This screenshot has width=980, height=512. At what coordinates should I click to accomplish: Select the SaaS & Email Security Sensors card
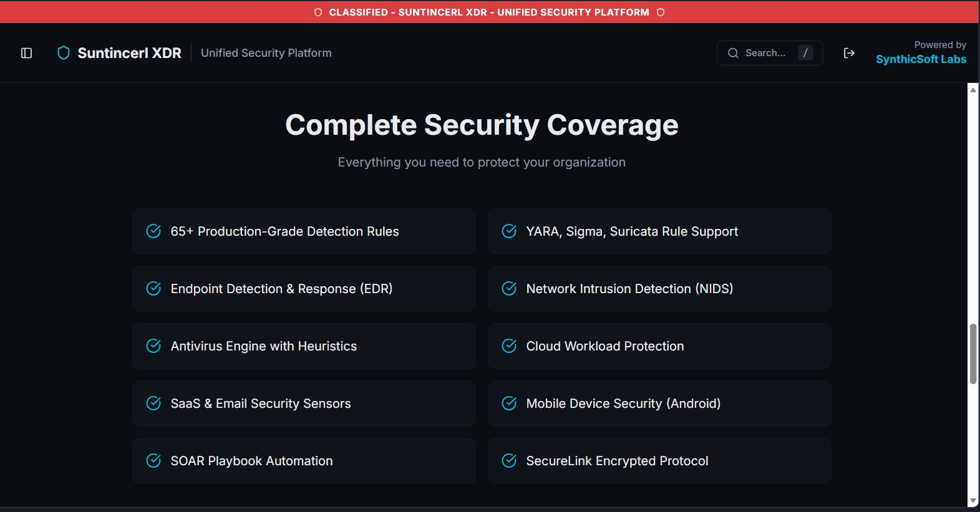point(304,403)
